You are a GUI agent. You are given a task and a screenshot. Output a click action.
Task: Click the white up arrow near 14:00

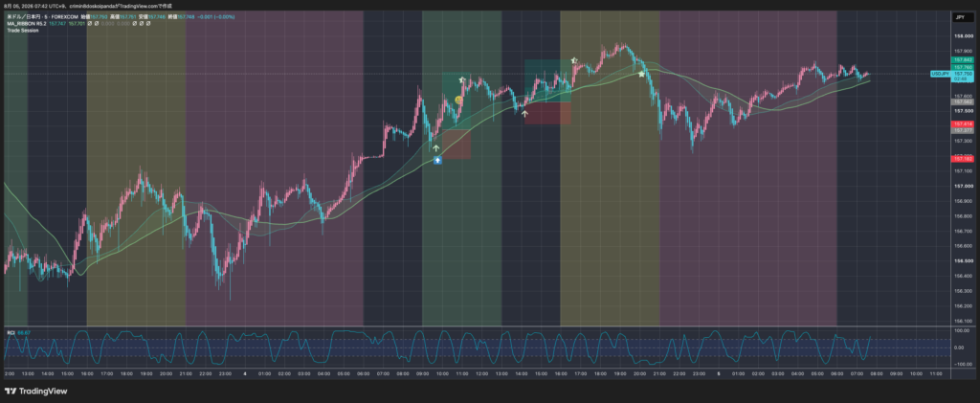click(524, 114)
